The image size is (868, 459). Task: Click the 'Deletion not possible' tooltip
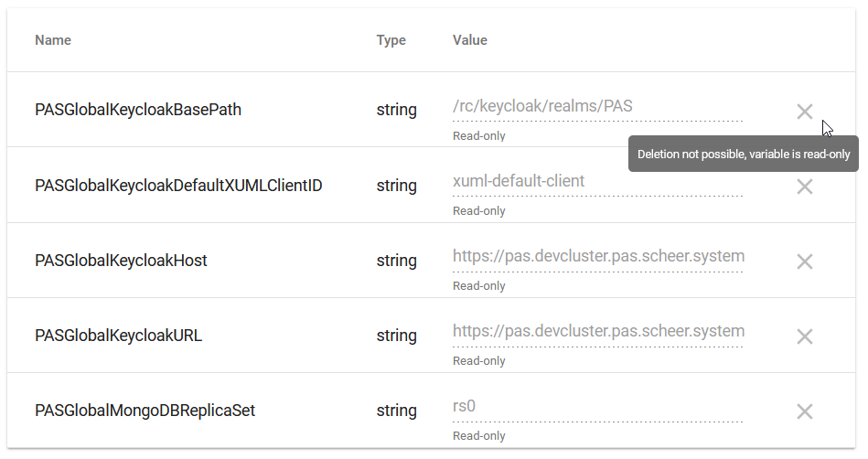pyautogui.click(x=743, y=155)
